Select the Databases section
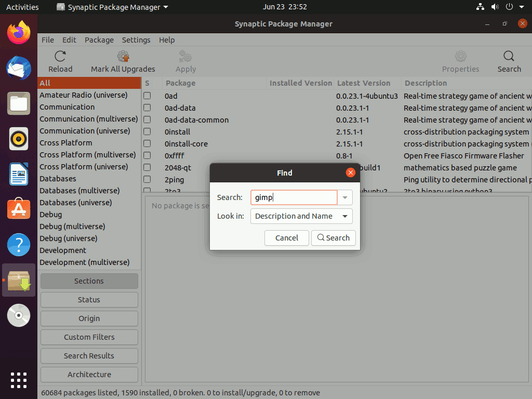 pos(89,179)
